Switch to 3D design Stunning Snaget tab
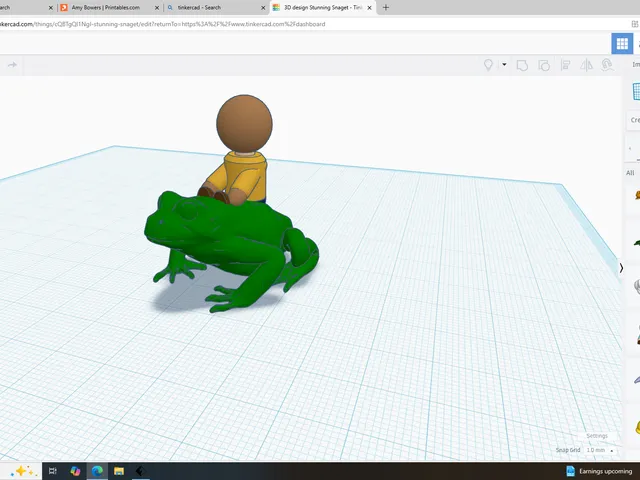This screenshot has height=480, width=640. pyautogui.click(x=322, y=7)
